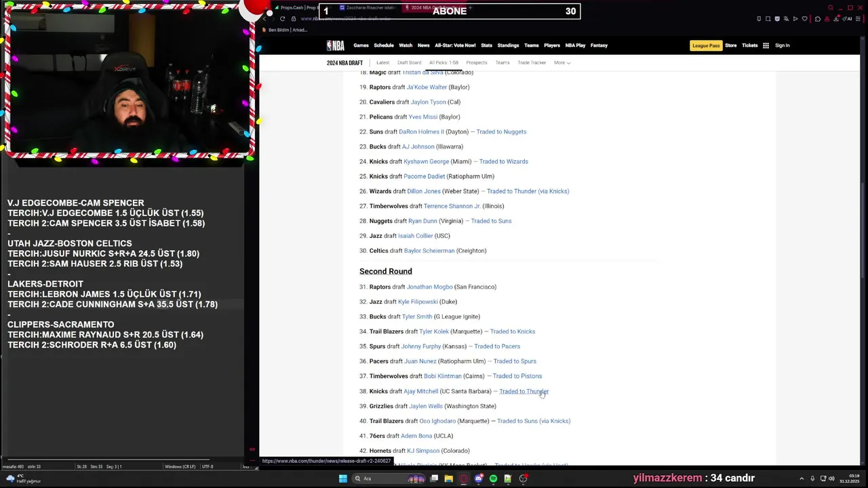Open the Ben Bildim bookmark in bookmarks bar
Screen dimensions: 868x488
(x=285, y=30)
